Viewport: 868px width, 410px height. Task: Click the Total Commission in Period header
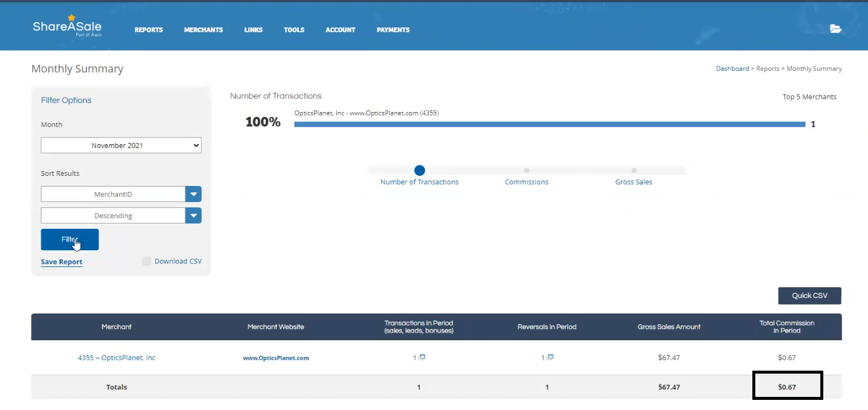pyautogui.click(x=787, y=327)
